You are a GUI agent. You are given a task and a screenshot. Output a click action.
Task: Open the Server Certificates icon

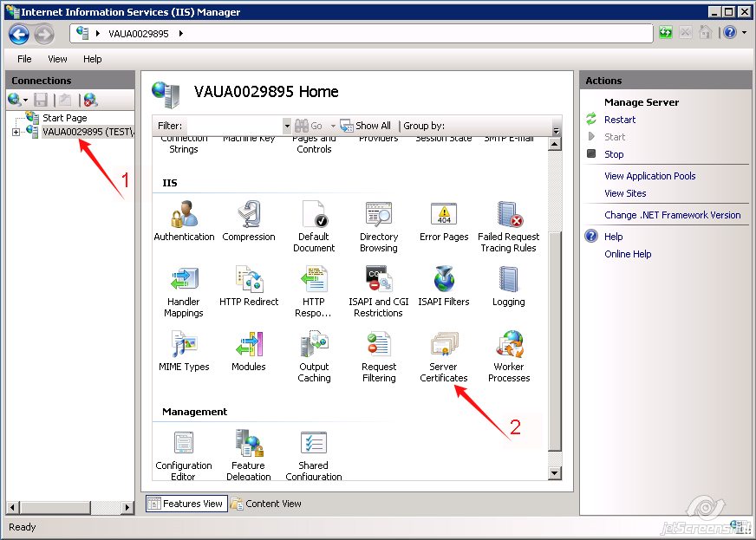tap(443, 345)
